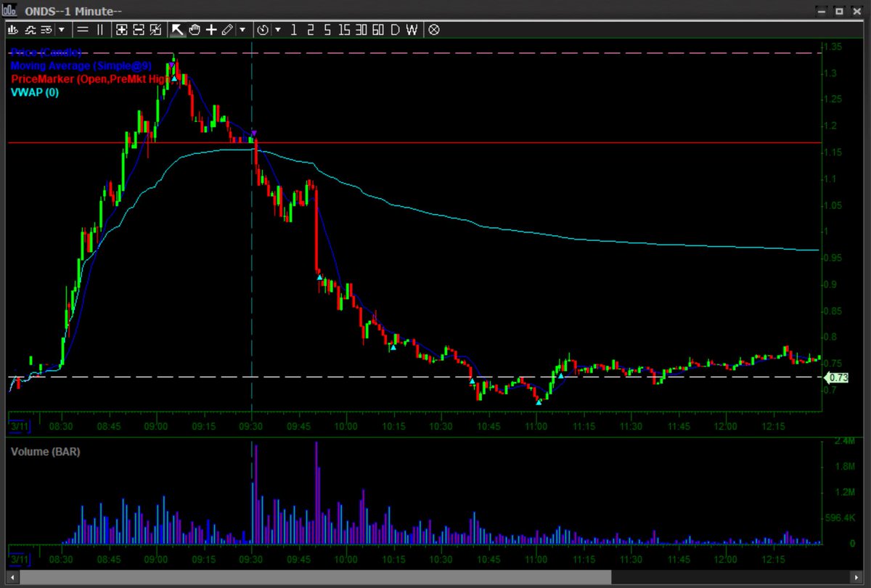Screen dimensions: 871x588
Task: Switch to the 2 minute timeframe
Action: [310, 30]
